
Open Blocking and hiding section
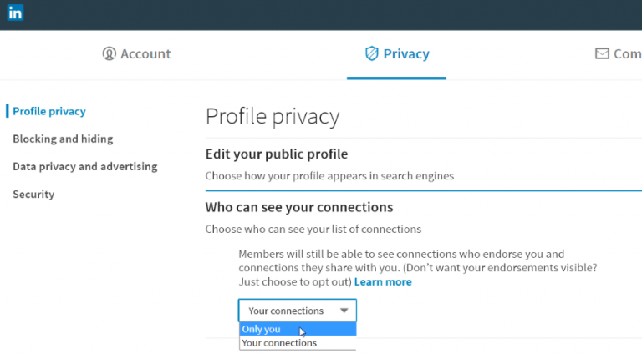pos(63,139)
